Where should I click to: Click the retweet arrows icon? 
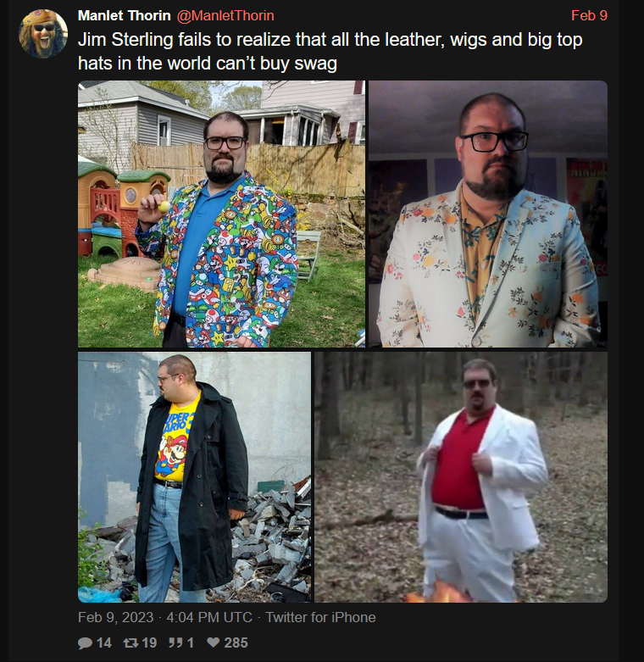click(x=130, y=643)
